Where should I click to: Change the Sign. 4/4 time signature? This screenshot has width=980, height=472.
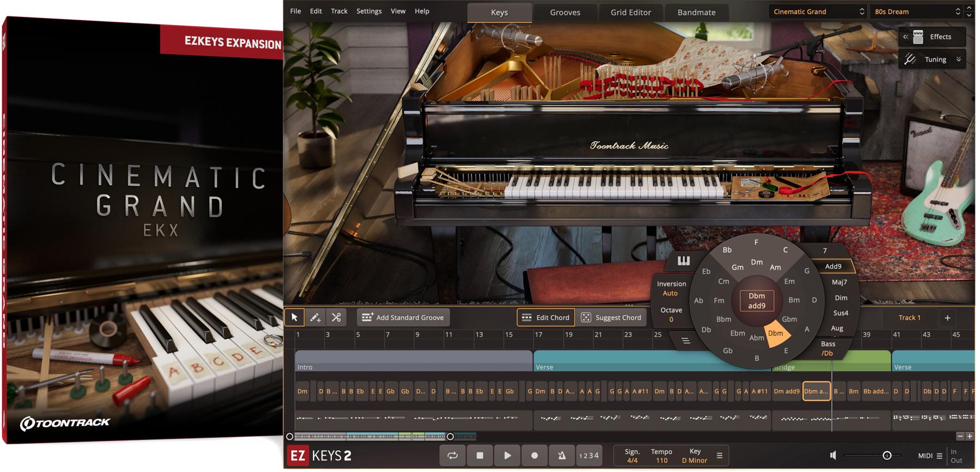pyautogui.click(x=632, y=456)
